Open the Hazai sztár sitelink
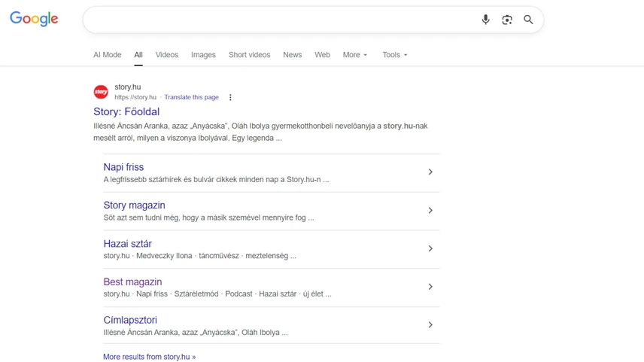Image resolution: width=644 pixels, height=362 pixels. click(x=128, y=244)
